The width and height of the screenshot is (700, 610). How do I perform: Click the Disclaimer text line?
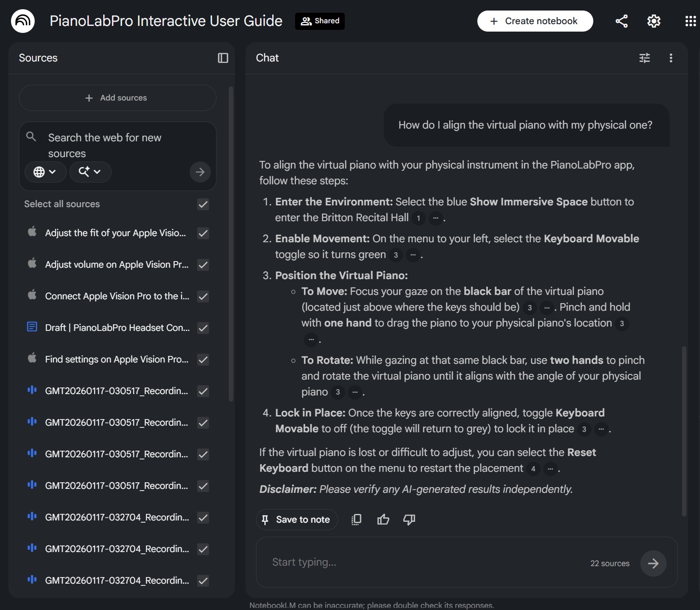416,489
